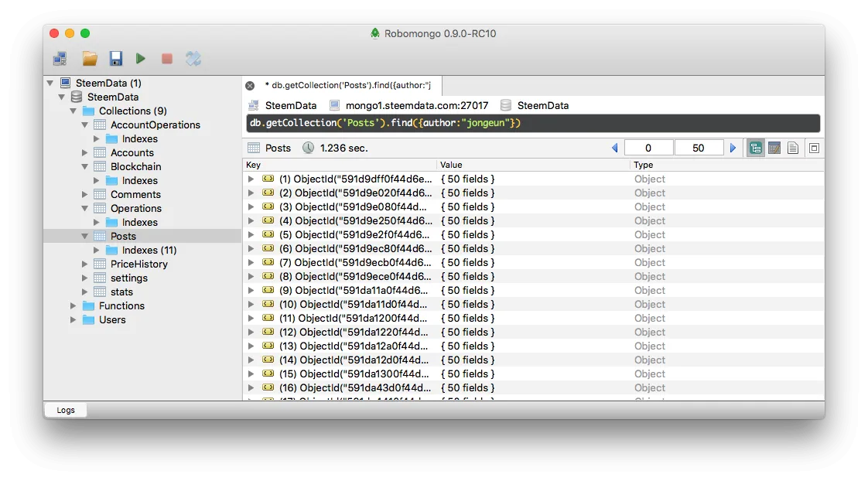Expand Indexes (11) under Posts
Viewport: 868px width, 481px height.
pyautogui.click(x=97, y=251)
